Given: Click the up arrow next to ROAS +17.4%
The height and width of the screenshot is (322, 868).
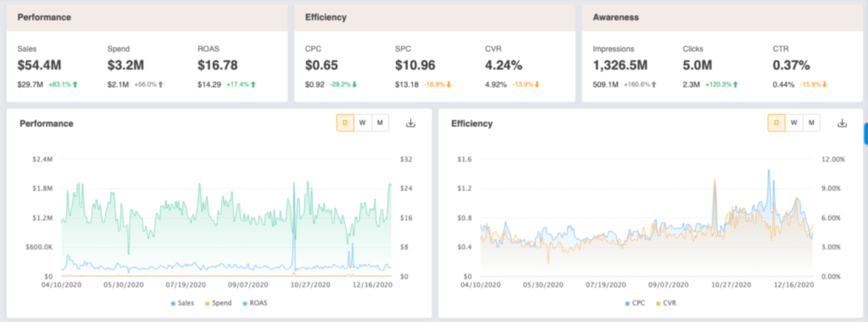Looking at the screenshot, I should pyautogui.click(x=253, y=85).
